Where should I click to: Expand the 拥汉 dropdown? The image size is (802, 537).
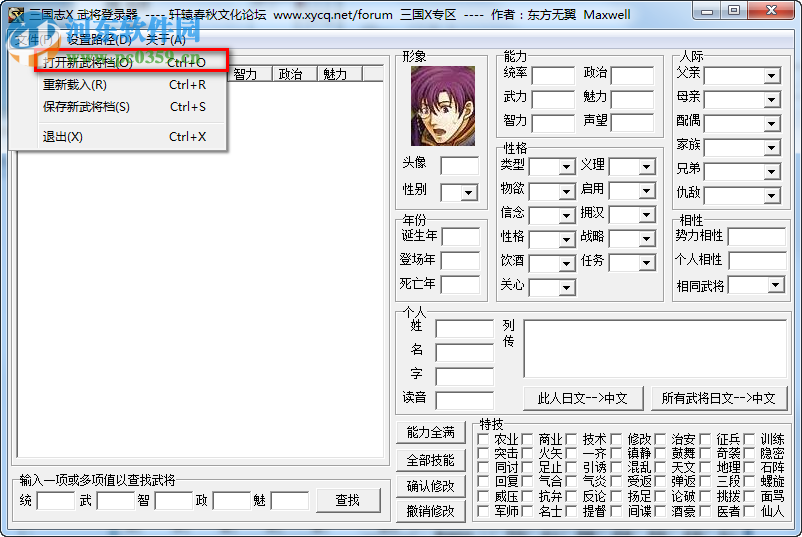click(647, 215)
